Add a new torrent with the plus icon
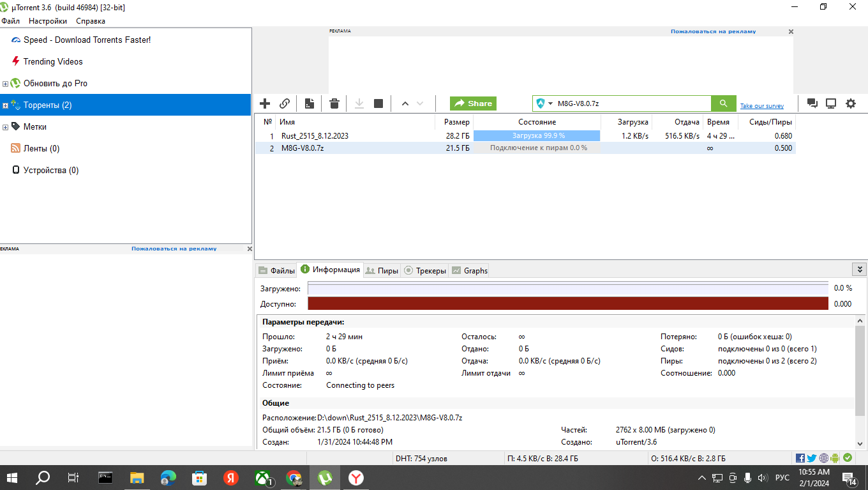 pyautogui.click(x=265, y=103)
